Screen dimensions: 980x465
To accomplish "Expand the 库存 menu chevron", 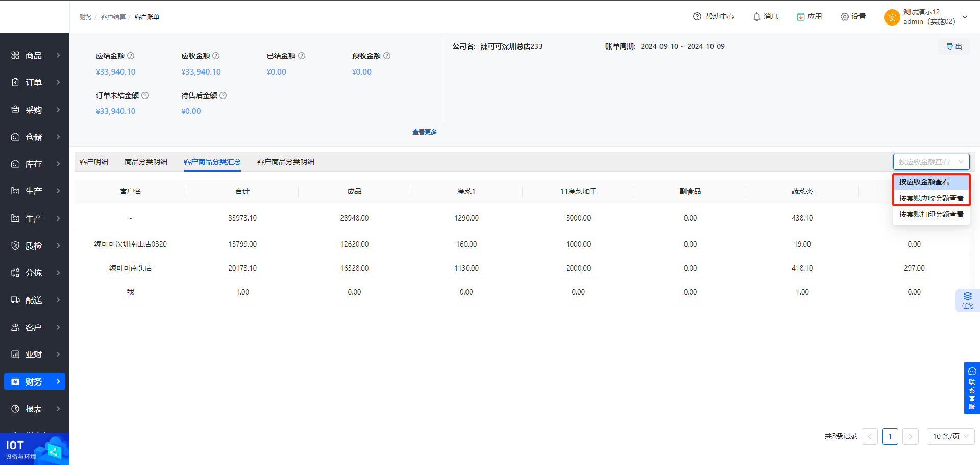I will tap(58, 164).
